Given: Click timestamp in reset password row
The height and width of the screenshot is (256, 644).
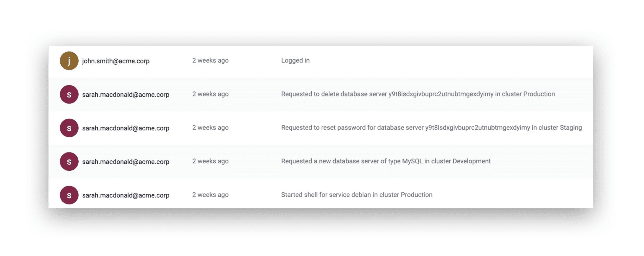Looking at the screenshot, I should pos(210,127).
